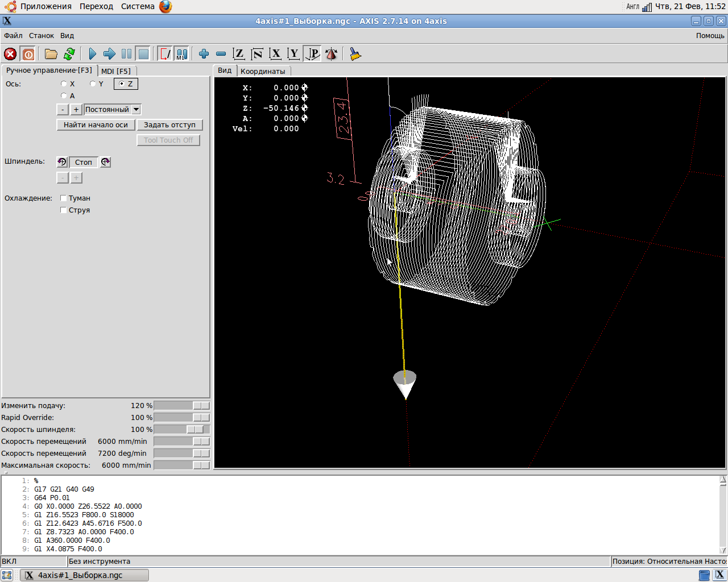Open Приложения menu
The height and width of the screenshot is (582, 728).
(46, 6)
